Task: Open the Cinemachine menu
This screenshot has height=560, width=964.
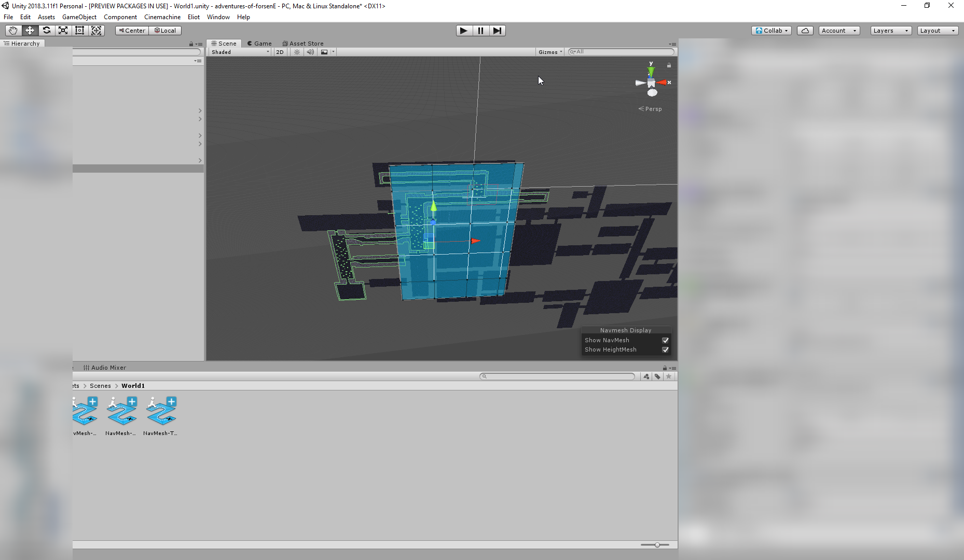Action: point(162,17)
